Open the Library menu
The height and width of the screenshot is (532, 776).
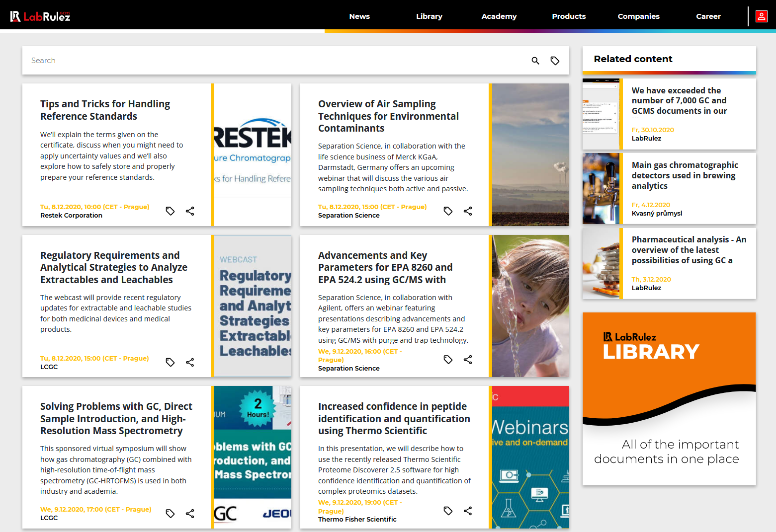click(x=429, y=16)
